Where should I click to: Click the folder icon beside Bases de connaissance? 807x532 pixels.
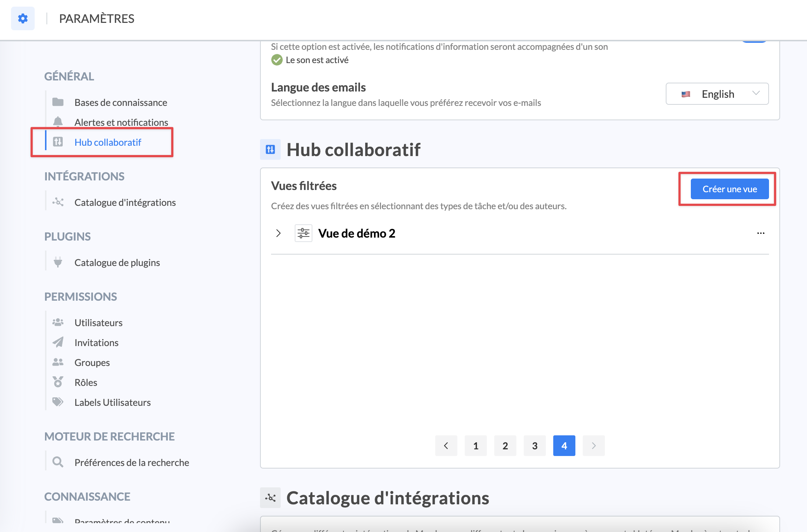pyautogui.click(x=58, y=102)
